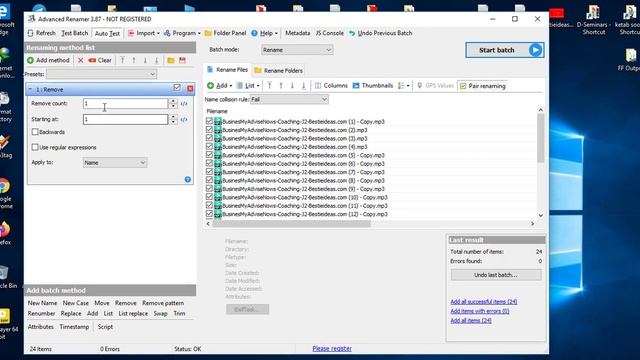Open the Import dropdown menu
The width and height of the screenshot is (640, 360).
[143, 33]
